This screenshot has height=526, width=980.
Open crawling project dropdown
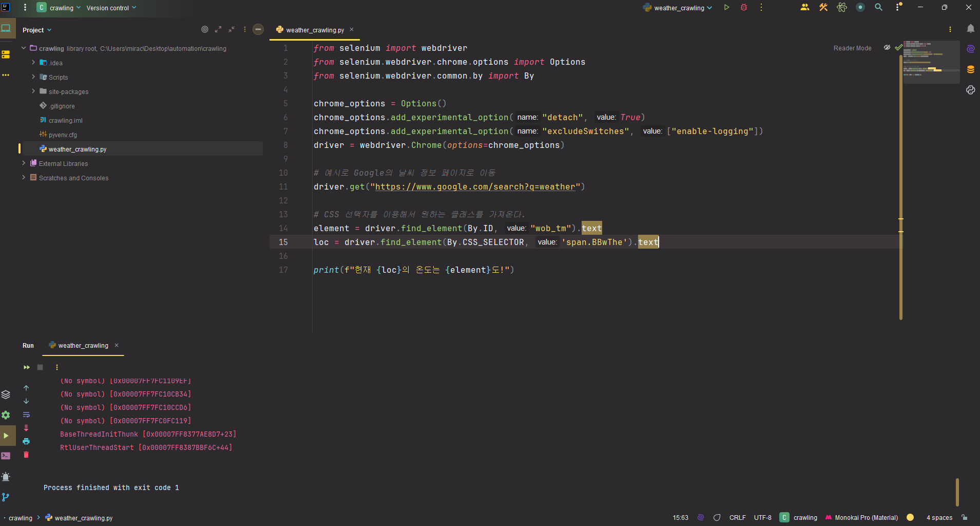[x=59, y=8]
